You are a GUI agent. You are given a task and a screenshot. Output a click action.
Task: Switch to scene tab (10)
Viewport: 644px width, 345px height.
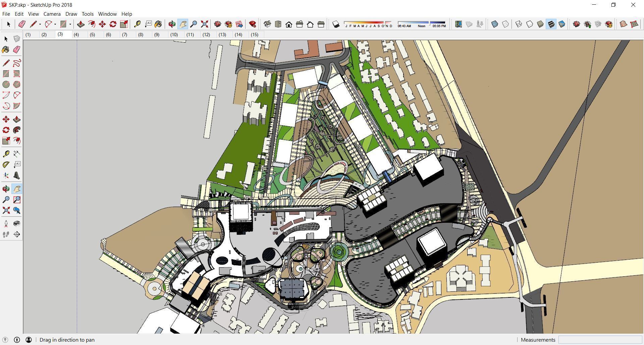tap(174, 34)
